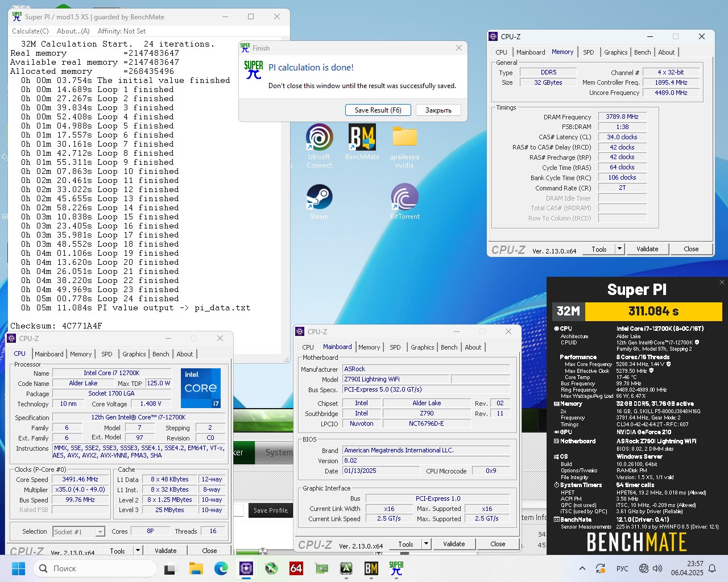Click Validate in the Mainboard CPU-Z window
The image size is (728, 582).
tap(454, 544)
